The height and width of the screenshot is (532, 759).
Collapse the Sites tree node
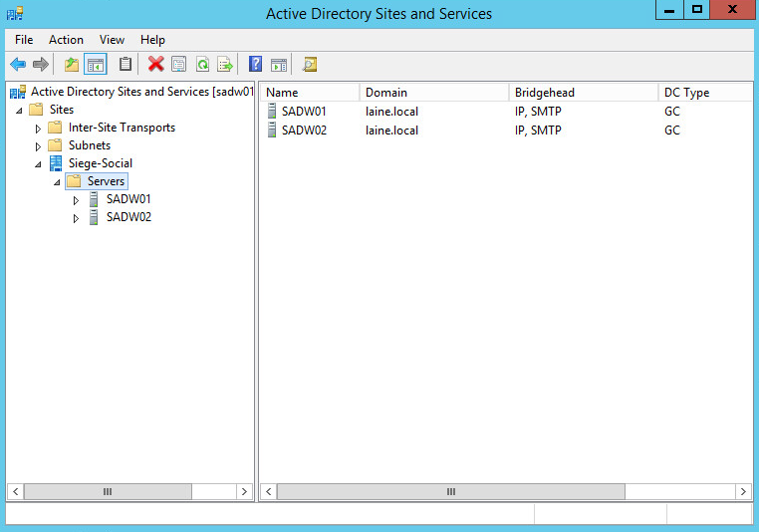click(19, 111)
